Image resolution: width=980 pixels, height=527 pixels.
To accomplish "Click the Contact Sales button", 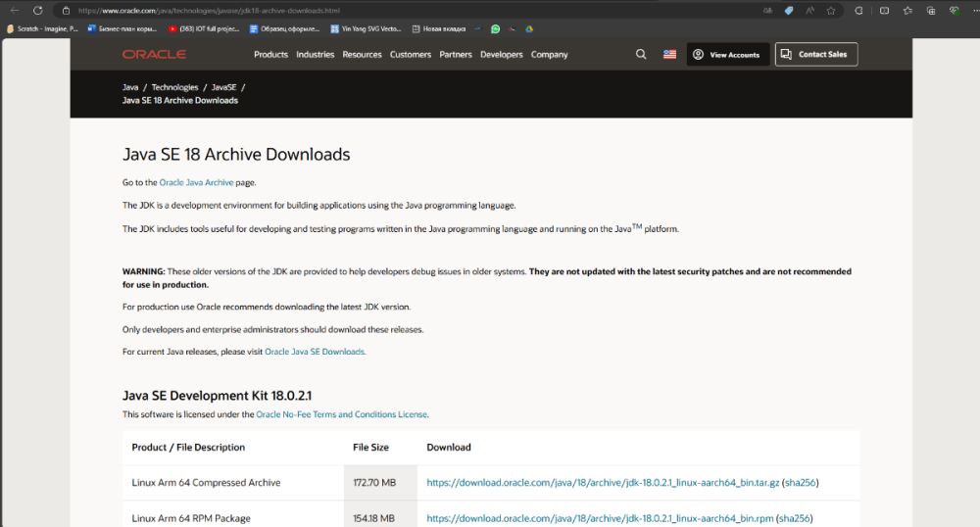I will click(x=815, y=55).
